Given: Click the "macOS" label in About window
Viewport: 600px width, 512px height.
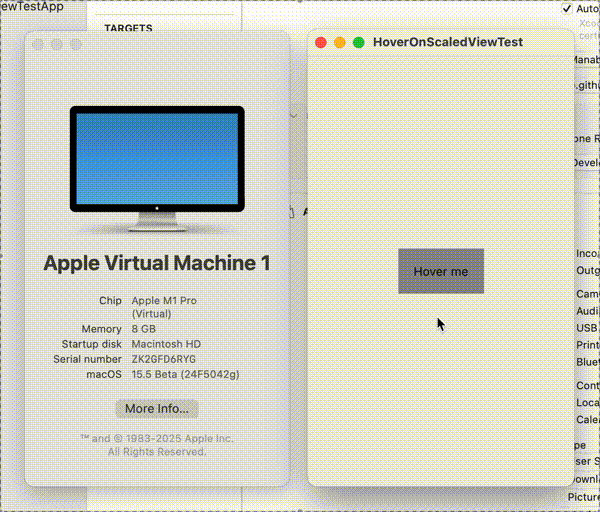Looking at the screenshot, I should pos(104,374).
